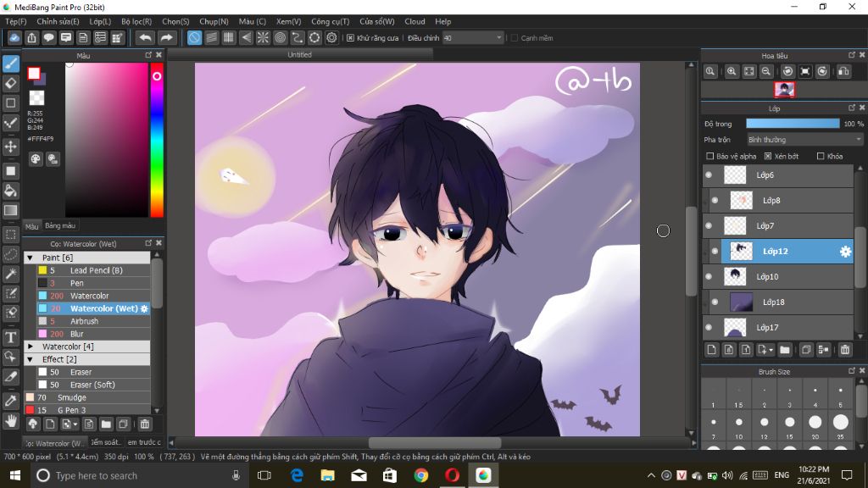Select the Lead Pencil (B) brush
Viewport: 868px width, 488px height.
tap(93, 270)
